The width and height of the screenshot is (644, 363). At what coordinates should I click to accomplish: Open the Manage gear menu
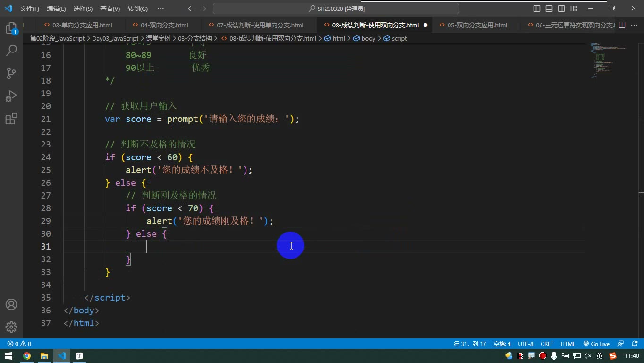tap(11, 327)
